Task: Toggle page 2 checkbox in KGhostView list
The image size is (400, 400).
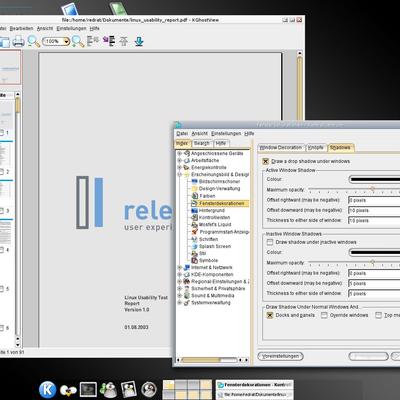Action: (x=2, y=172)
